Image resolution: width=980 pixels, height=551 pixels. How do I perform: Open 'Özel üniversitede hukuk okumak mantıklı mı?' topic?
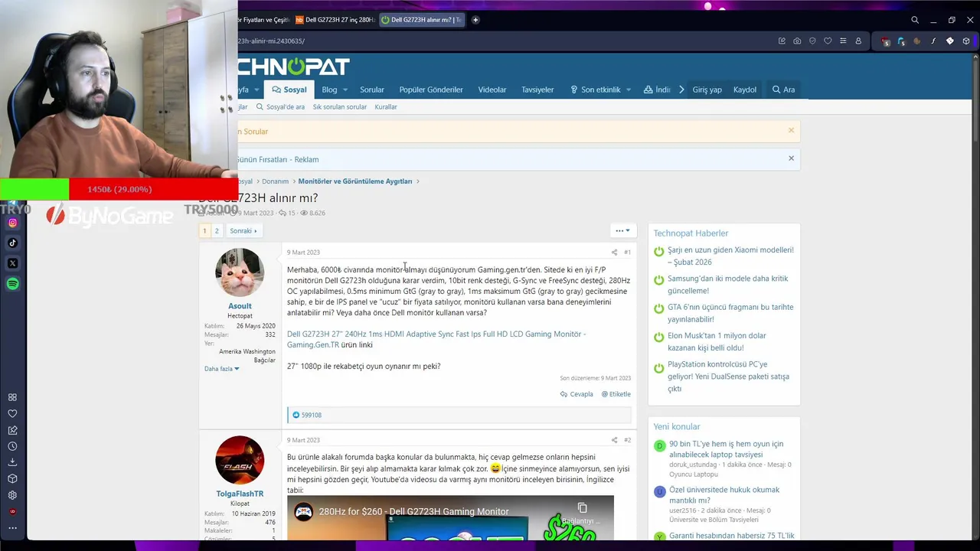(724, 495)
